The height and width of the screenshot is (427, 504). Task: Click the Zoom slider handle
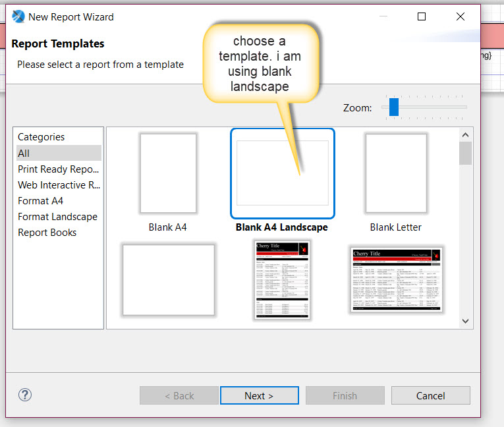pyautogui.click(x=394, y=107)
